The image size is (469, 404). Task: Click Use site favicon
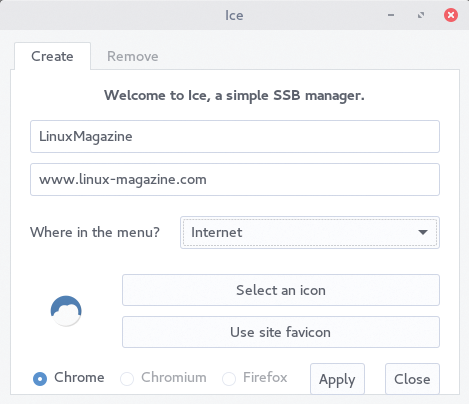(281, 332)
